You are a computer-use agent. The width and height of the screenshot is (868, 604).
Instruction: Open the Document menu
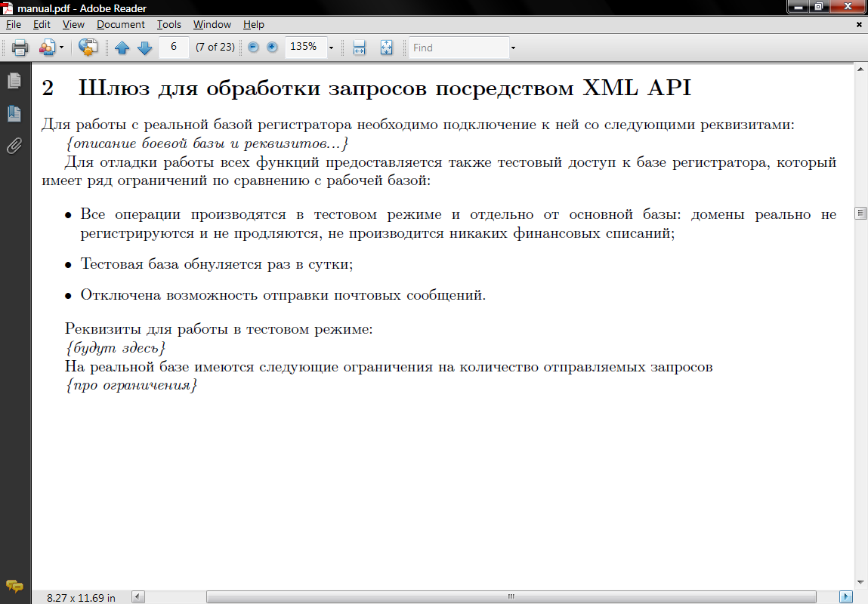point(121,25)
